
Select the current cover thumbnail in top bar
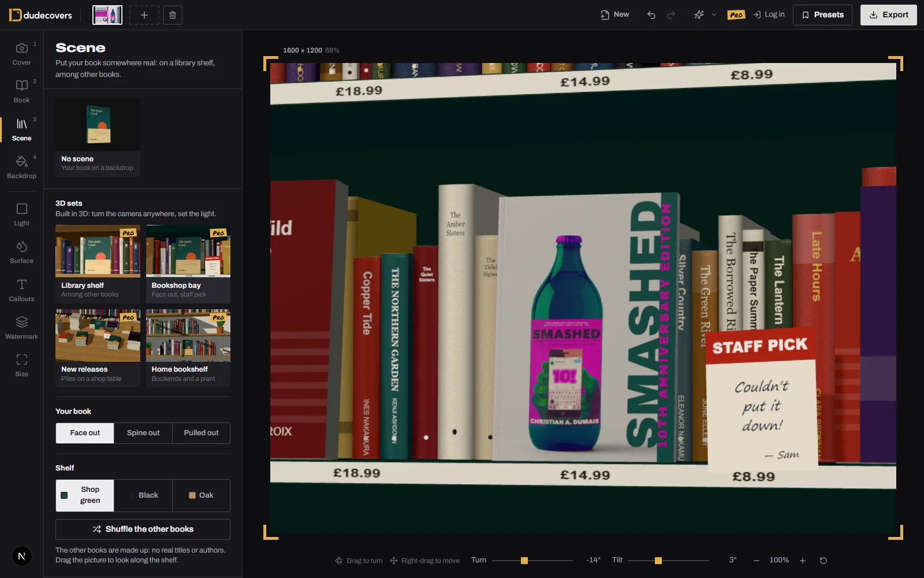click(107, 15)
